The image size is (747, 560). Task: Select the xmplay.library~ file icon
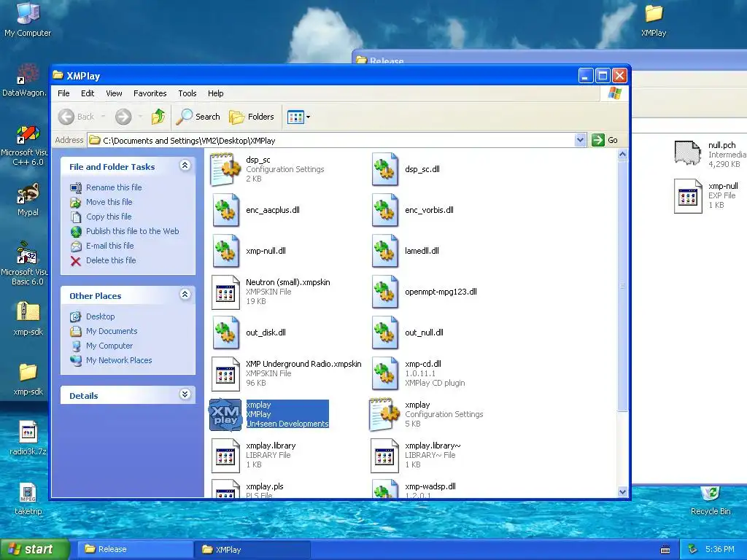tap(385, 455)
